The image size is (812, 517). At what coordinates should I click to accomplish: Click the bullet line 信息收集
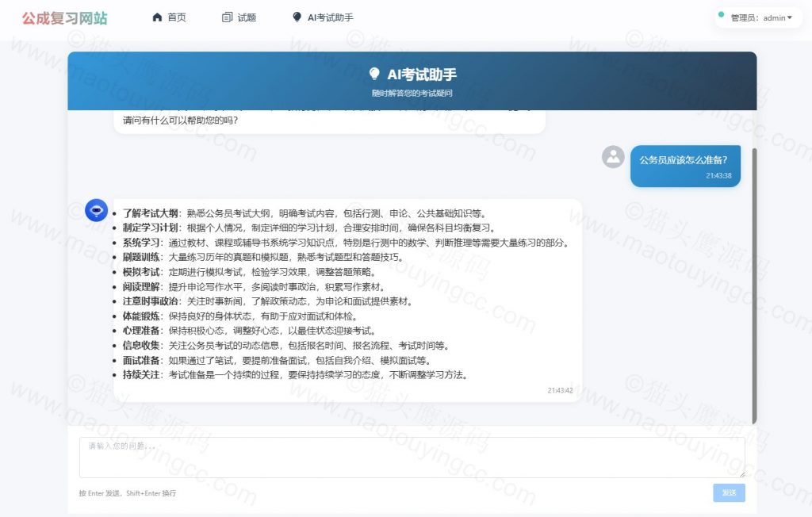click(285, 346)
